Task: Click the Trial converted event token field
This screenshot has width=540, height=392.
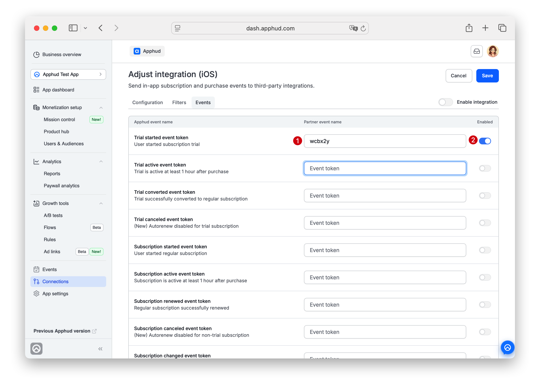Action: click(385, 196)
